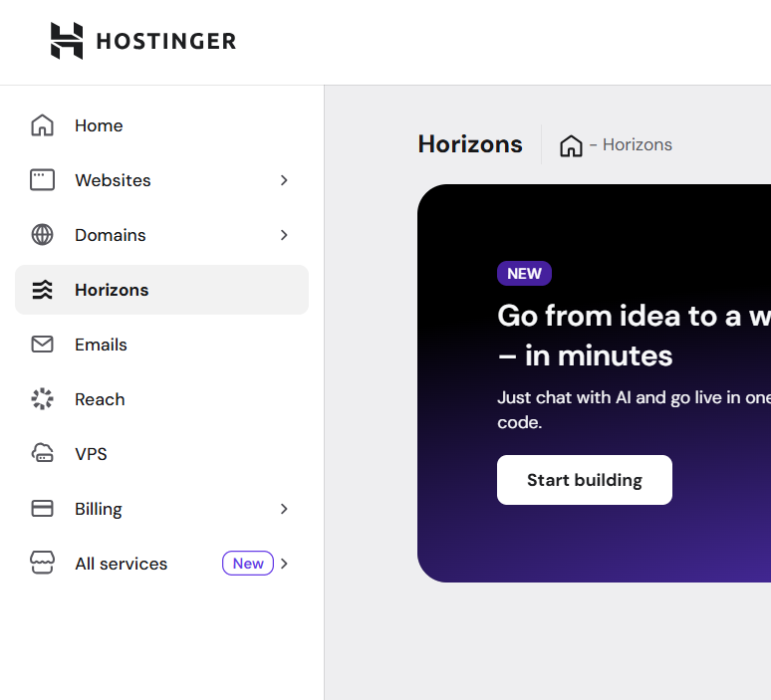This screenshot has height=700, width=771.
Task: Click the New badge beside All services
Action: pos(248,564)
